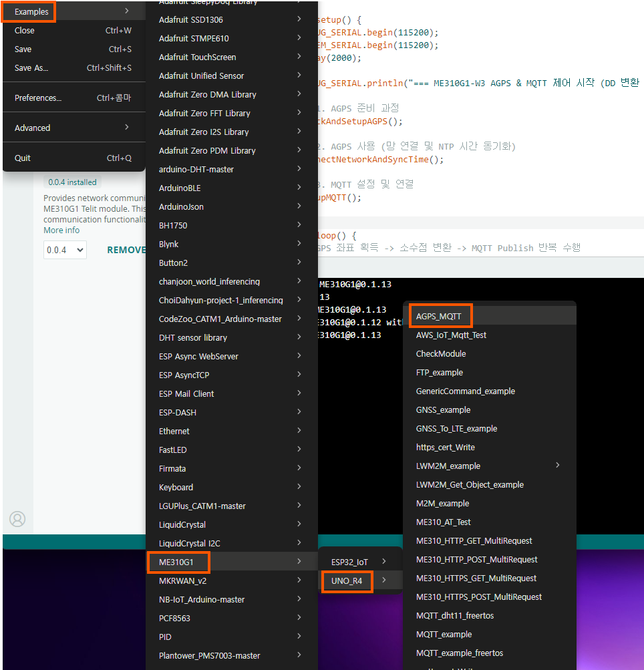Open LiquidCrystal I2C submenu
The width and height of the screenshot is (644, 670).
pos(232,544)
